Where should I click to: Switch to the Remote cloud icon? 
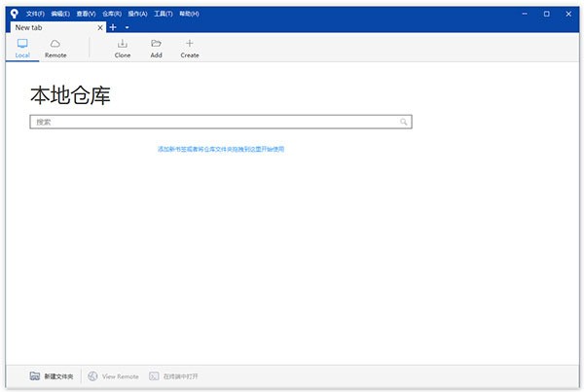55,44
